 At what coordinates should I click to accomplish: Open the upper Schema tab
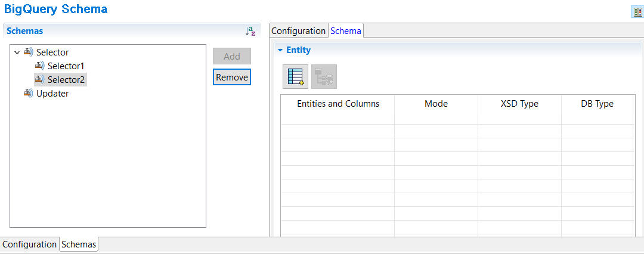tap(346, 31)
